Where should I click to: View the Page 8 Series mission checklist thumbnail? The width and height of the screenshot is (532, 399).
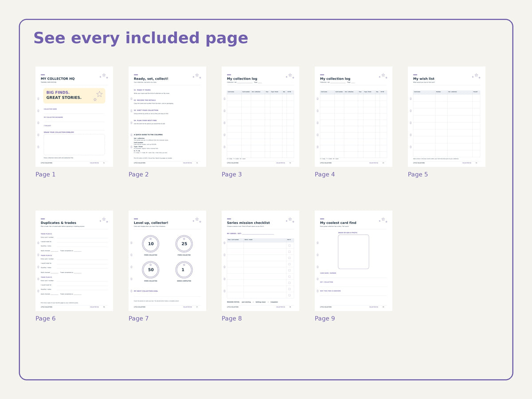260,261
